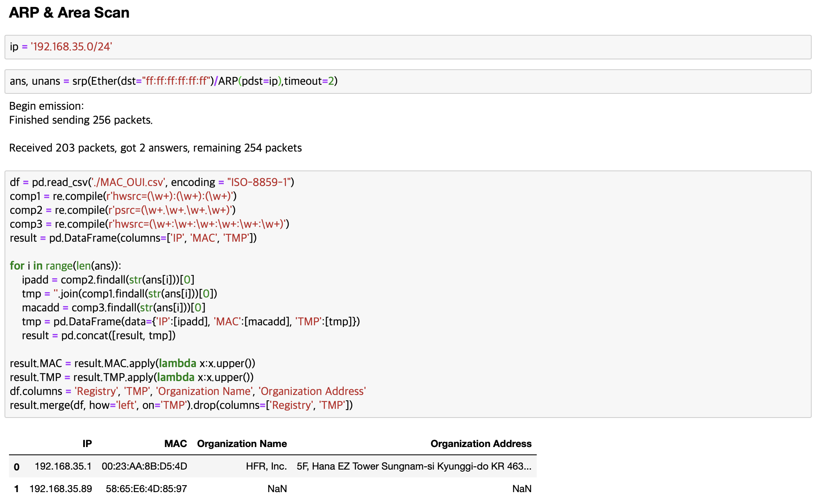
Task: Click the 'Received 203 packets' output line
Action: pos(155,148)
